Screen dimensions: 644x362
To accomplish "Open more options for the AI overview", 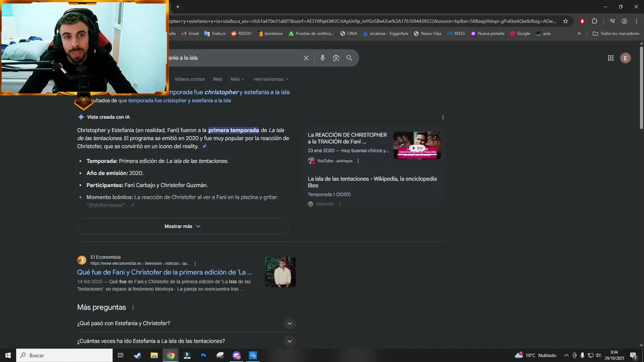I will [x=443, y=117].
